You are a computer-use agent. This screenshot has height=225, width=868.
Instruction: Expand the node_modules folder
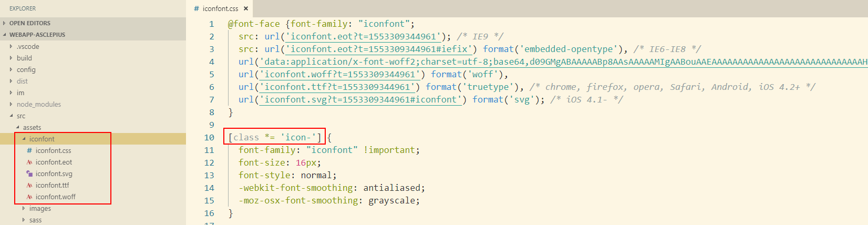pyautogui.click(x=38, y=105)
